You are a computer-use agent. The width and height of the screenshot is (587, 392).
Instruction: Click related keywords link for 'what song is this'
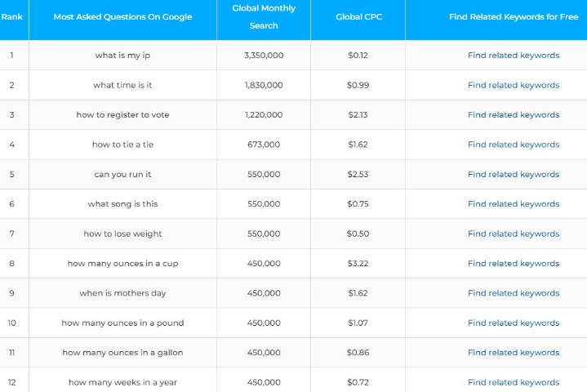pos(514,204)
